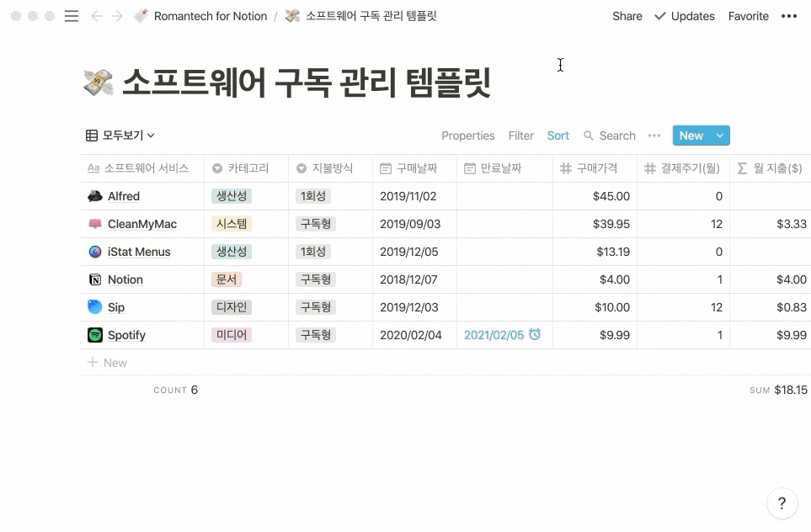Open the dropdown arrow on New button

click(719, 136)
